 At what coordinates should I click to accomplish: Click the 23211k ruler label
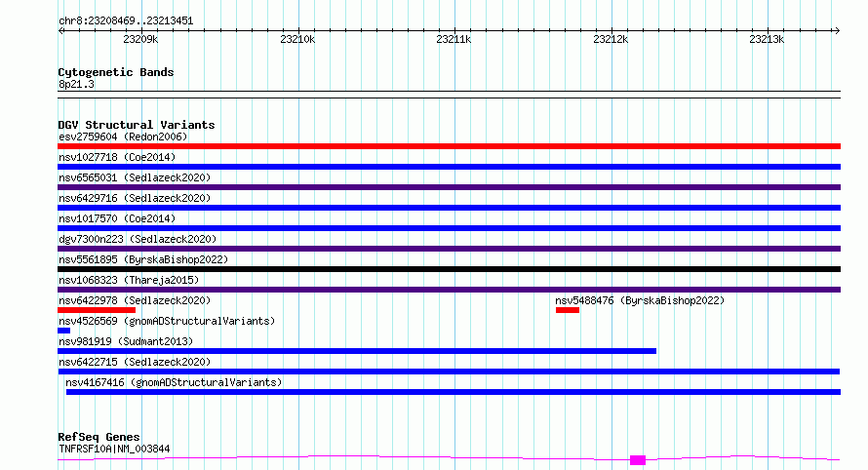coord(454,39)
